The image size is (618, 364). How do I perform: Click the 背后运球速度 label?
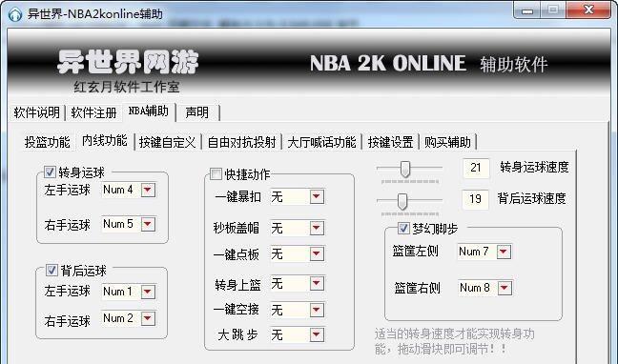coord(531,198)
